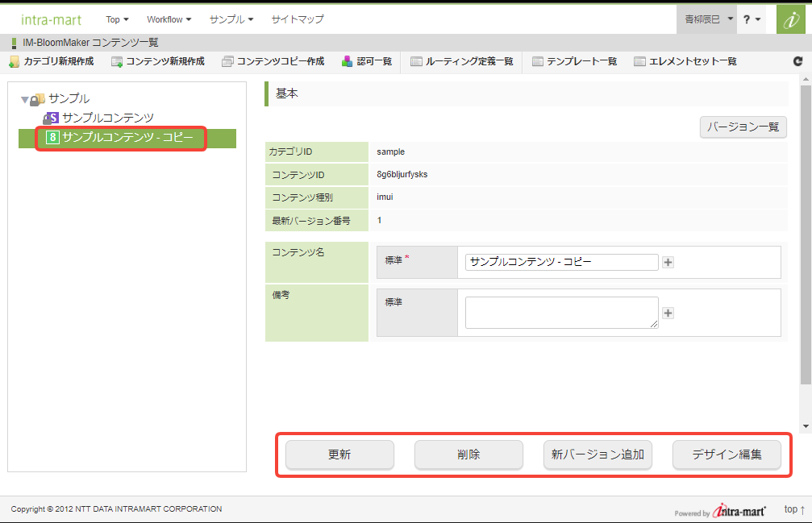The width and height of the screenshot is (812, 523).
Task: Select サンプルコンテンツ - コピー tree item
Action: click(x=127, y=137)
